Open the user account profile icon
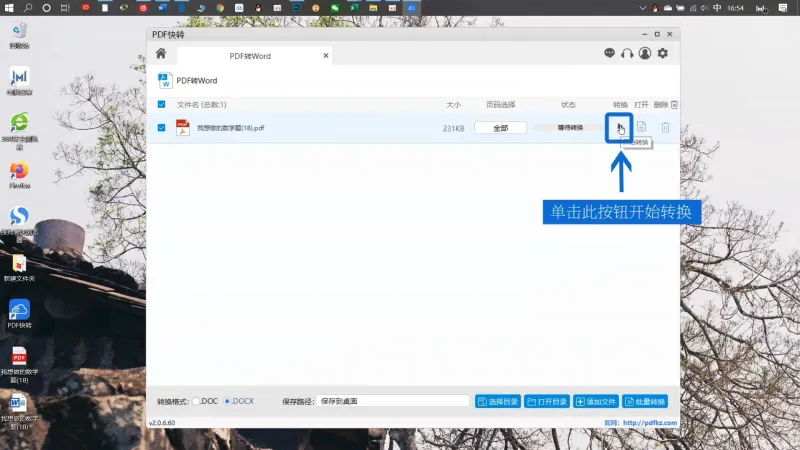This screenshot has width=800, height=450. coord(645,53)
